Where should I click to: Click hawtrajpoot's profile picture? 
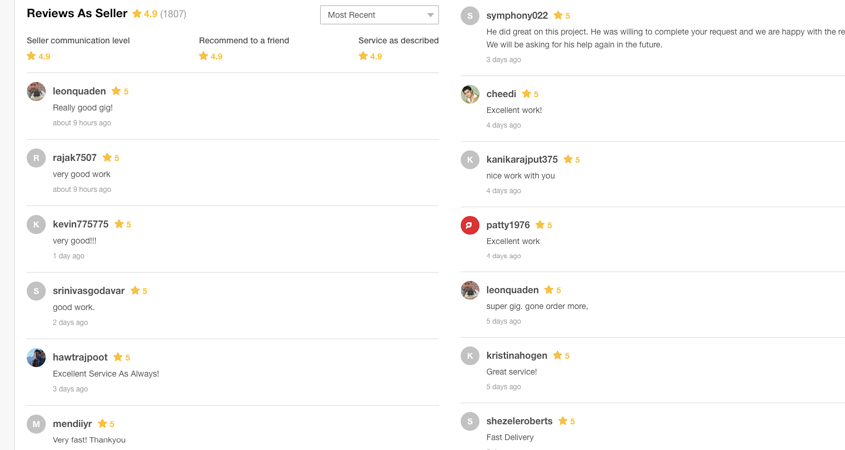click(36, 358)
